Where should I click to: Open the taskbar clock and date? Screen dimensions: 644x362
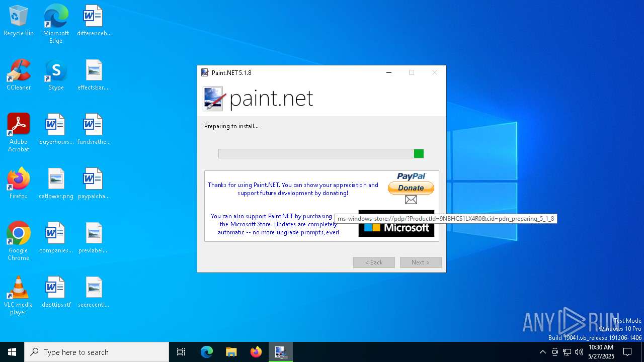601,352
